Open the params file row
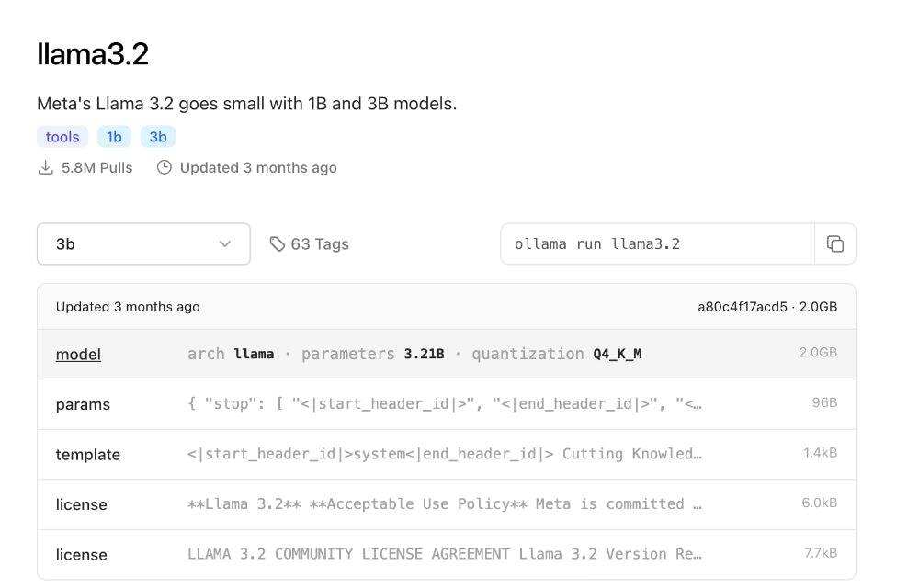 click(446, 404)
